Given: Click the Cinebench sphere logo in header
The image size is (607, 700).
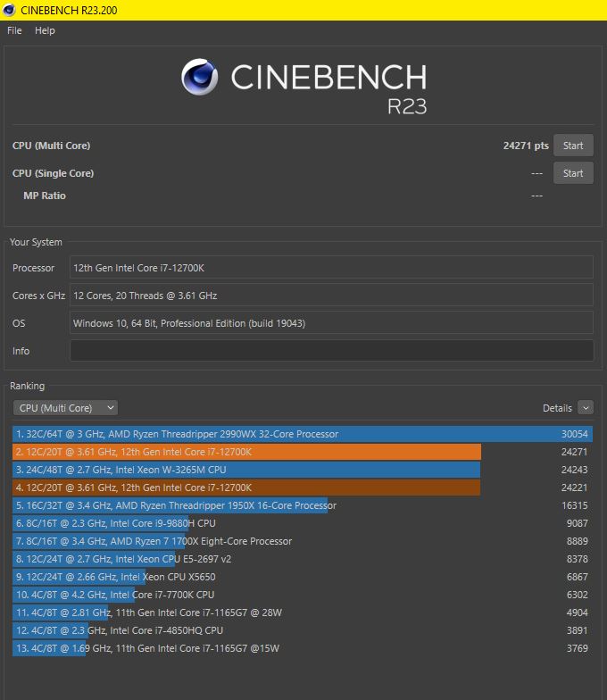Looking at the screenshot, I should pyautogui.click(x=200, y=77).
